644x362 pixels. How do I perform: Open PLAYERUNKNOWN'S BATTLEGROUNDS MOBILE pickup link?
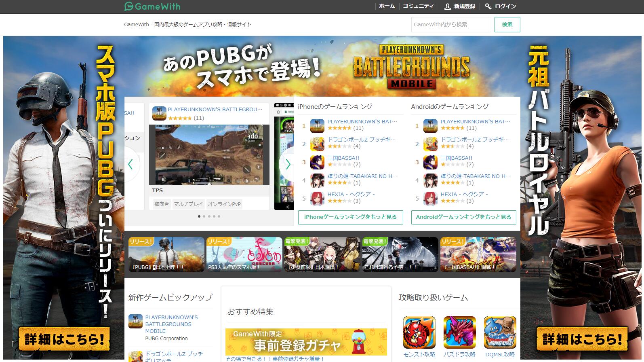[x=172, y=324]
